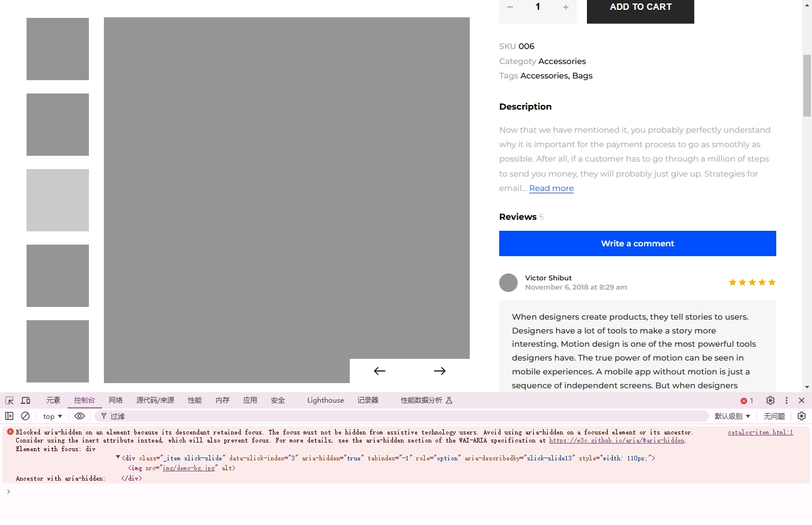812x525 pixels.
Task: Select the fifth product thumbnail
Action: (58, 351)
